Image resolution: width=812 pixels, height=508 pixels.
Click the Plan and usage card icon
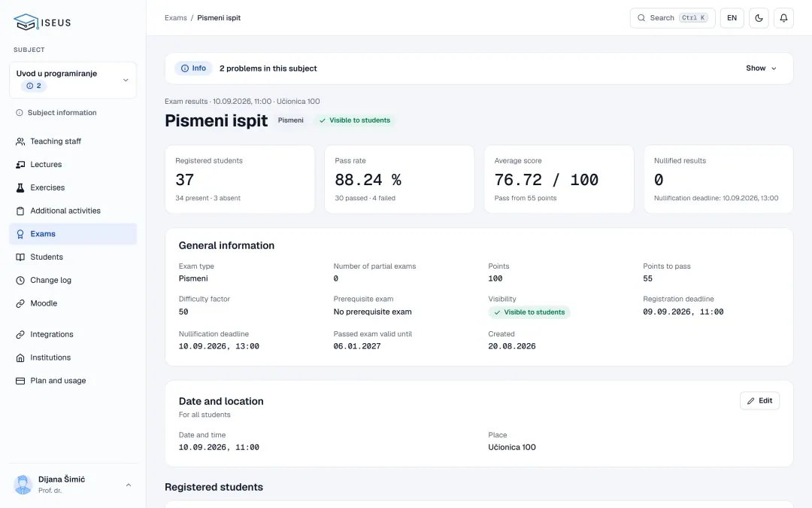[20, 381]
